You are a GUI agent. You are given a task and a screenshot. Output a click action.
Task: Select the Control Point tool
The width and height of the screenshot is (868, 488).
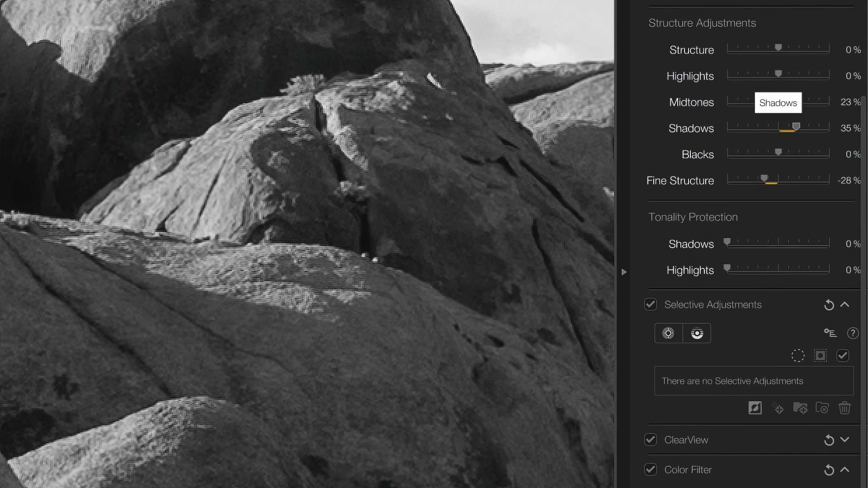[668, 333]
